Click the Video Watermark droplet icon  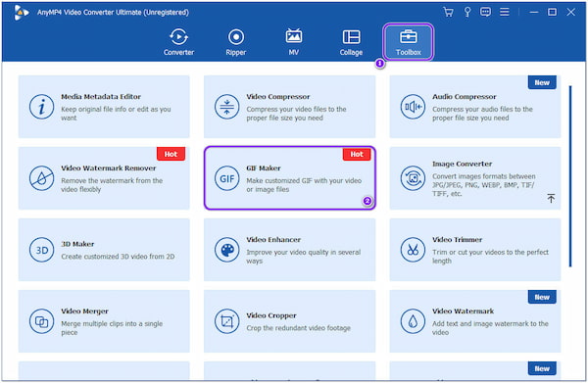point(413,321)
